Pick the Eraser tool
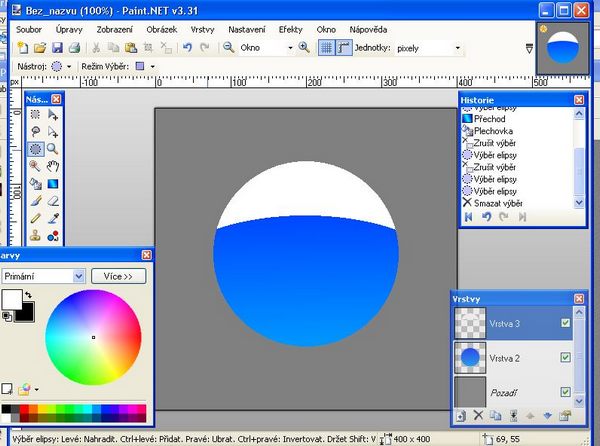 [x=52, y=200]
